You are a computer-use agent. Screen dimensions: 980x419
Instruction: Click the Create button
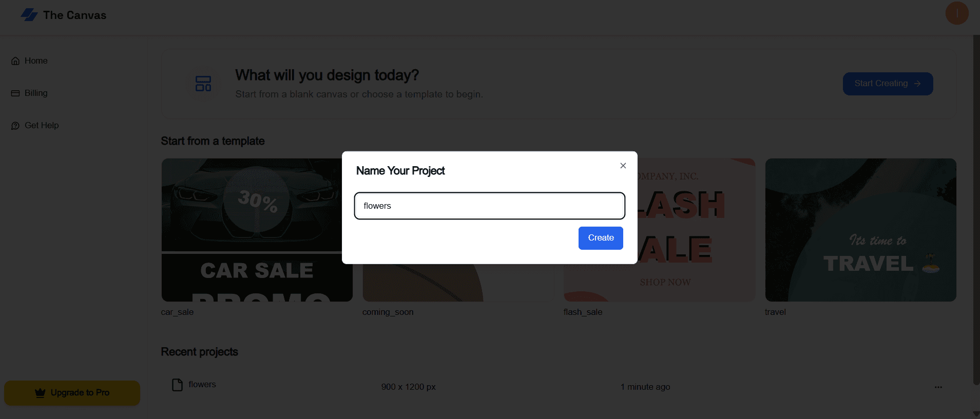[x=600, y=238]
